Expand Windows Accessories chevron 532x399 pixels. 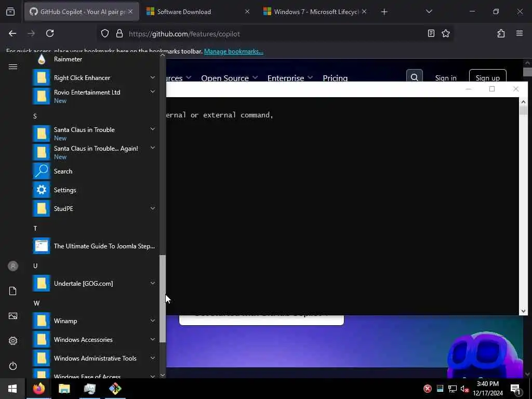[x=153, y=339]
